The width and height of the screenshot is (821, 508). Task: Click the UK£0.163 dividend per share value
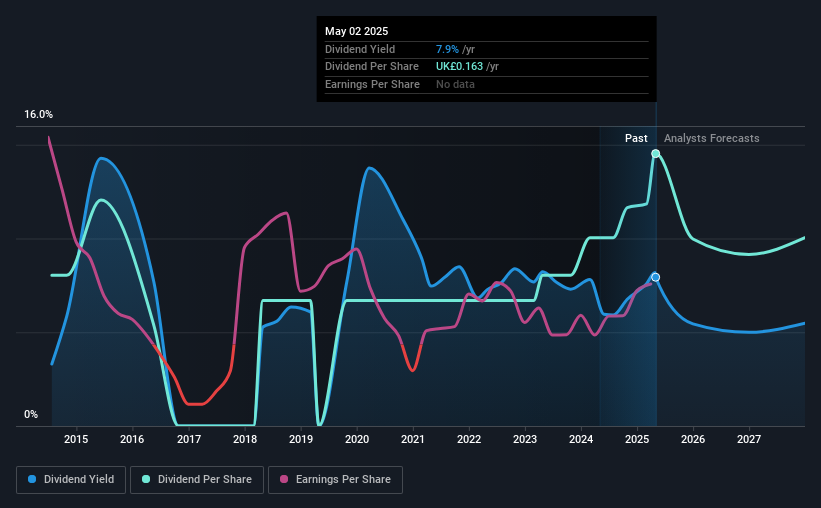click(459, 67)
